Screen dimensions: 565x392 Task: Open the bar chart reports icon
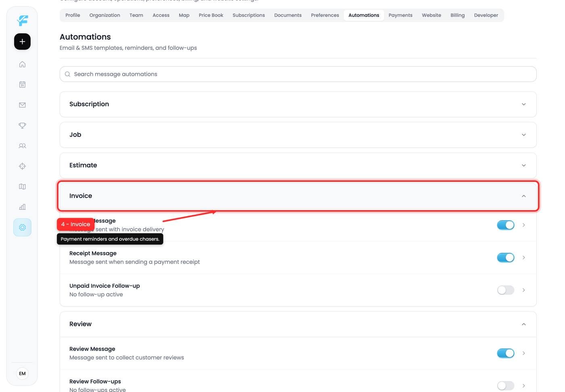(x=22, y=207)
